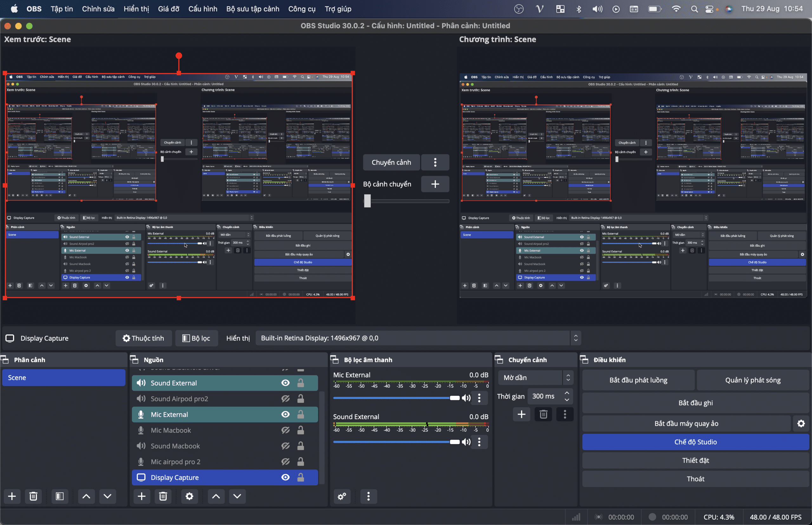Open Chỉnh sửa menu
812x525 pixels.
tap(98, 9)
